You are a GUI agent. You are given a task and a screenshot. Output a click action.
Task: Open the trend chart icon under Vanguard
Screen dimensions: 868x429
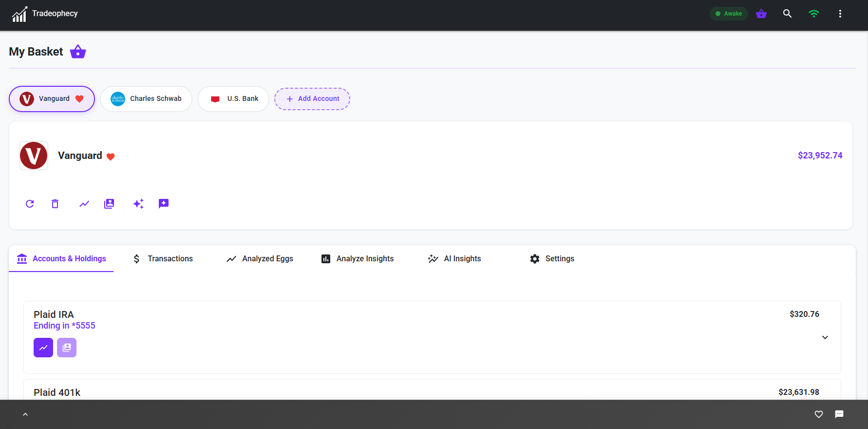(84, 204)
